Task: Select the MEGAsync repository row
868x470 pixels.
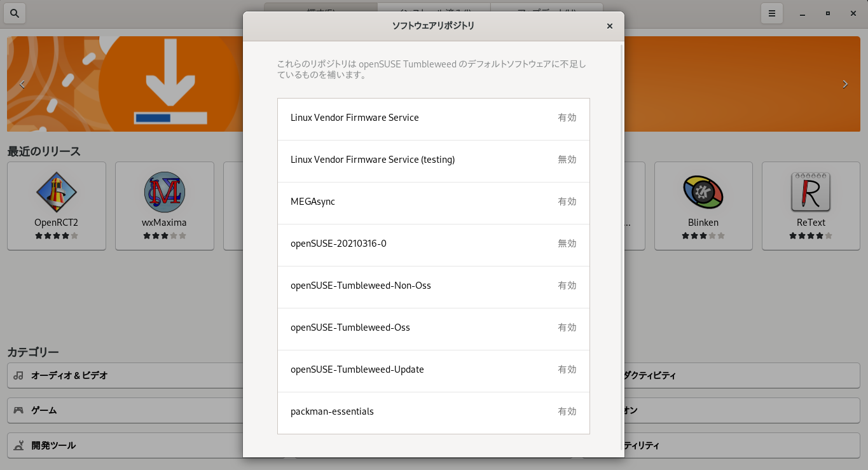Action: [434, 203]
